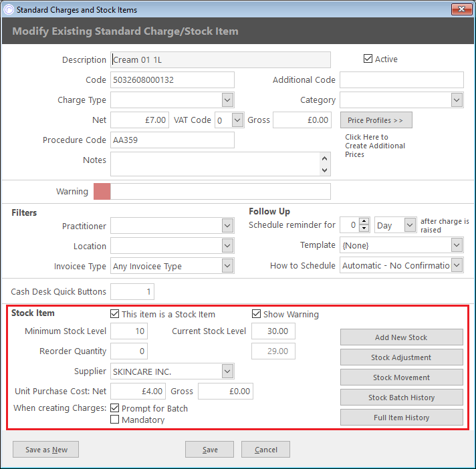
Task: Click the Additional Code field
Action: [402, 80]
